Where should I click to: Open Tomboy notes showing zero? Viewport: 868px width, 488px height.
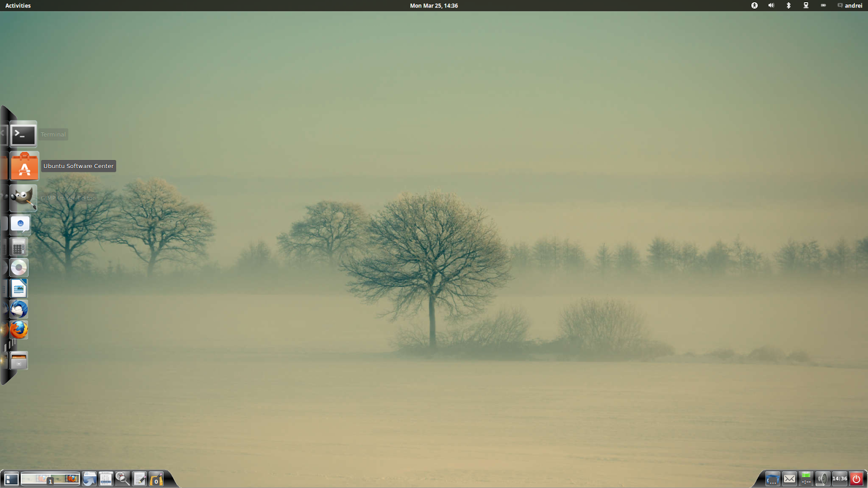click(156, 479)
